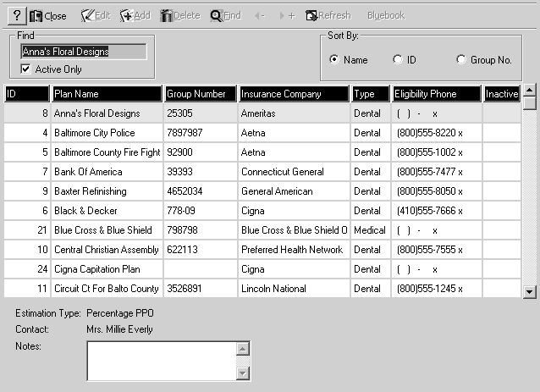Click the Preferred Health Network cell
The width and height of the screenshot is (540, 392).
292,250
